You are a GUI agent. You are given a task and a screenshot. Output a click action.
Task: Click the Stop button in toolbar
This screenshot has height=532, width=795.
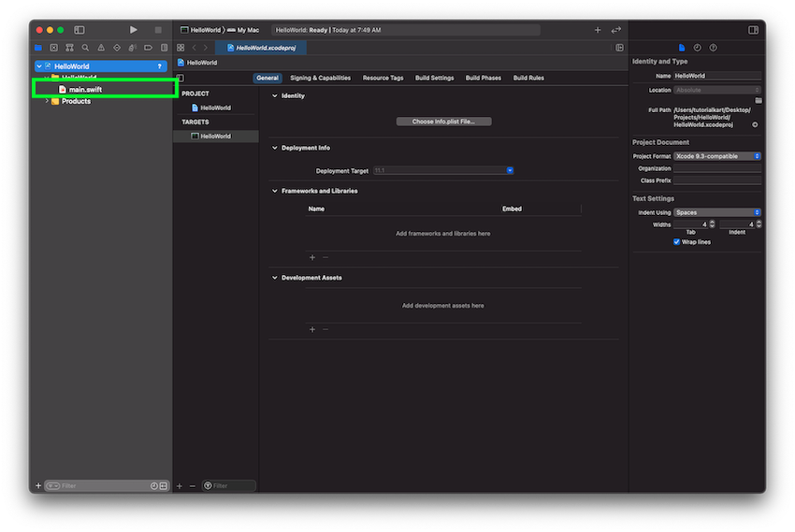pyautogui.click(x=158, y=30)
